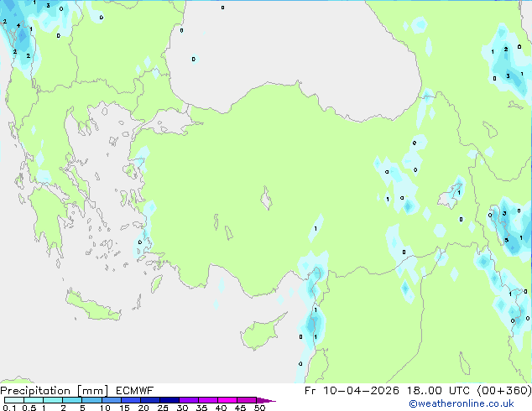Screen dimensions: 532x411
Task: Pick the 10–15 mm legend color swatch
Action: pos(111,400)
